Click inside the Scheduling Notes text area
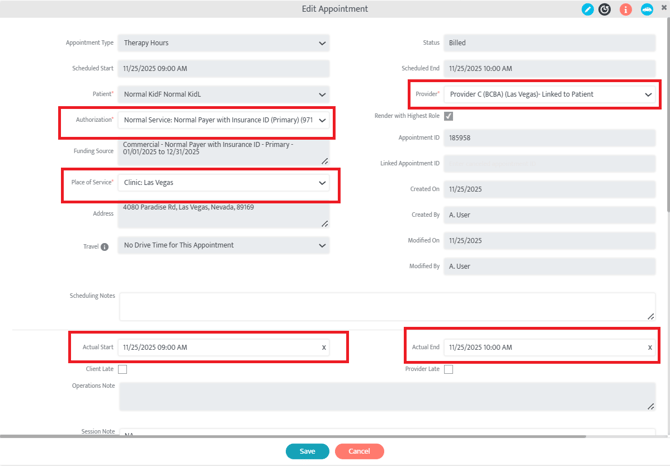670x466 pixels. 385,306
